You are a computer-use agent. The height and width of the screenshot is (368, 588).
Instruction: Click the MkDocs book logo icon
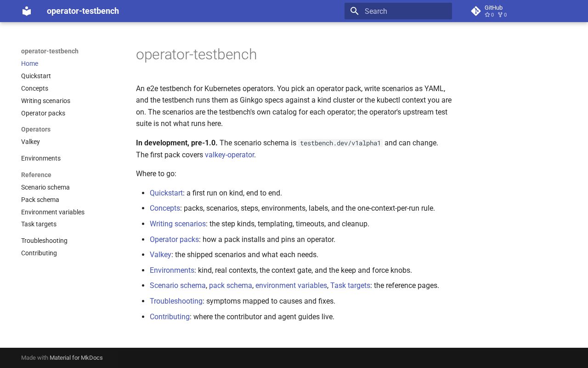(x=27, y=11)
